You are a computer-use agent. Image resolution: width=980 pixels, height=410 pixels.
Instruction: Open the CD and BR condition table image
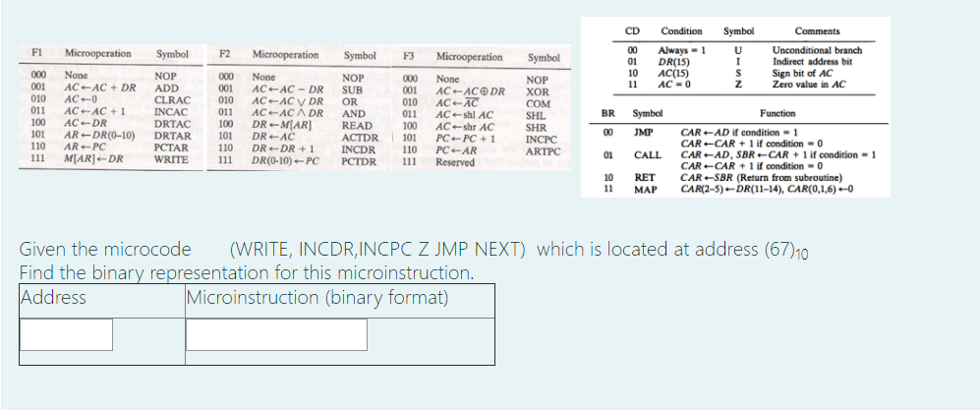pyautogui.click(x=735, y=107)
